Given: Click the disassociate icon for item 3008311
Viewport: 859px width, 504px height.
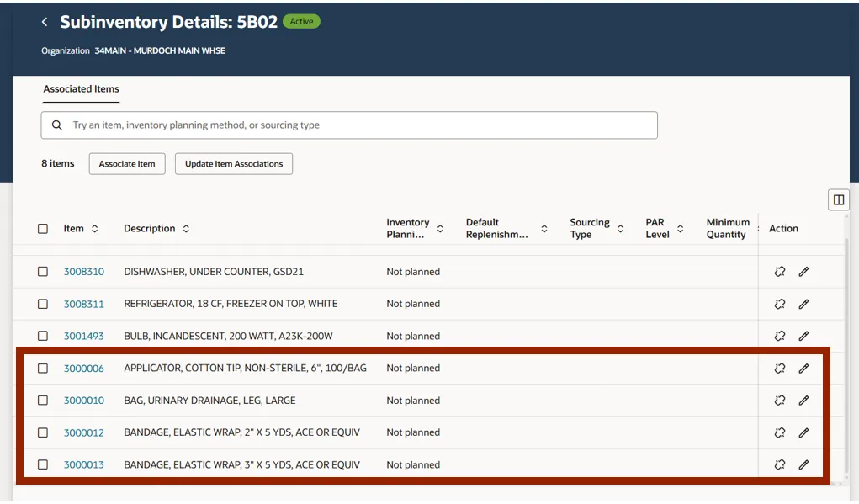Looking at the screenshot, I should 780,304.
